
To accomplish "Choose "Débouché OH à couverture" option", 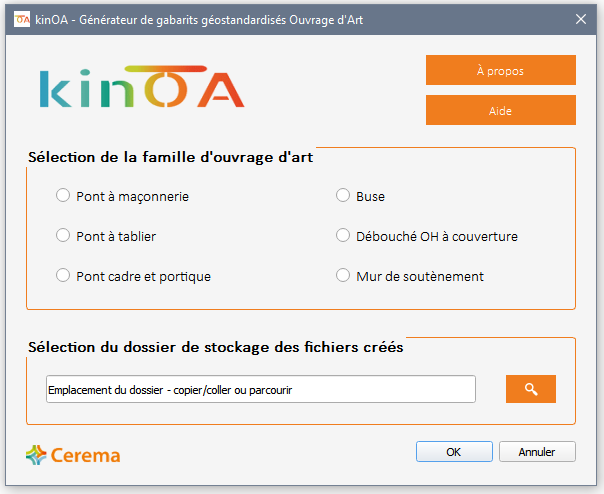I will tap(343, 236).
